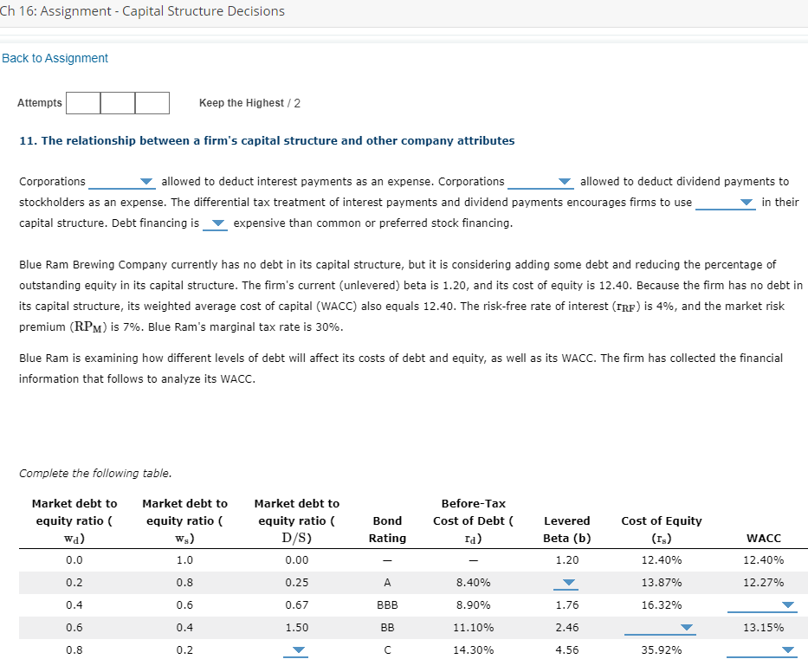This screenshot has height=672, width=808.
Task: Open the first Corporations dropdown blank
Action: coord(122,181)
